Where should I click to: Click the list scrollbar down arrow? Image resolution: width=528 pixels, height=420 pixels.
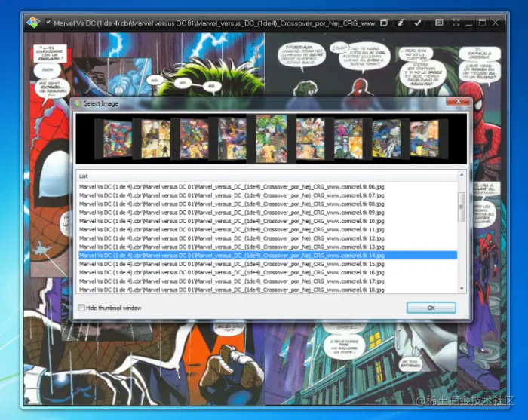click(x=462, y=288)
